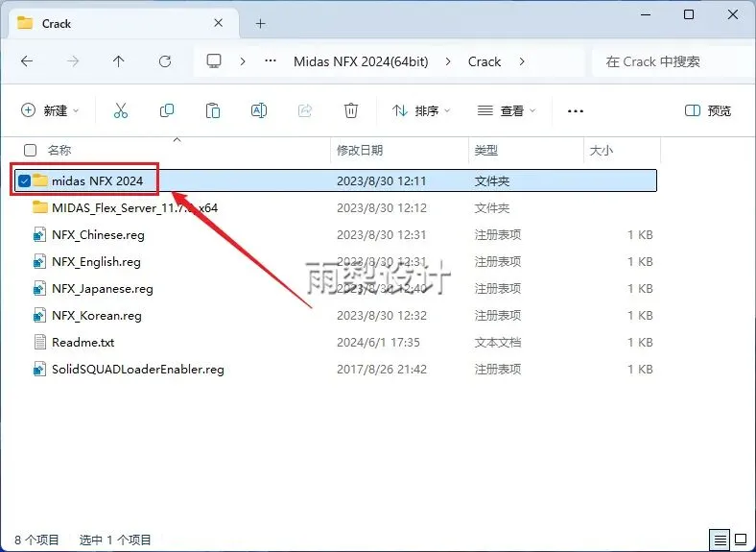Click the MIDAS_Flex_Server folder icon
Viewport: 756px width, 552px height.
40,207
